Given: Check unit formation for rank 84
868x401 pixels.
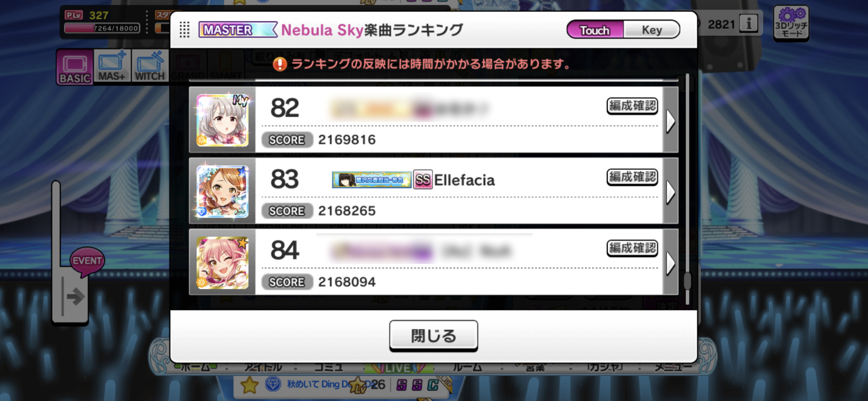Looking at the screenshot, I should pos(632,248).
